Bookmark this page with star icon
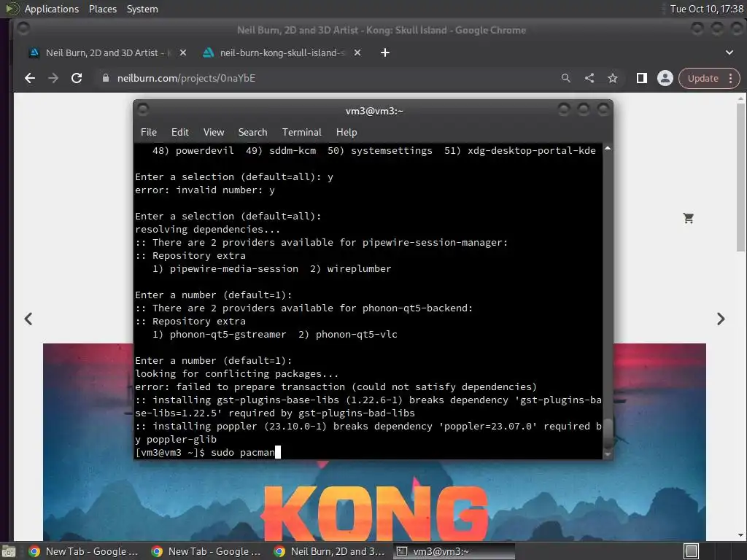The height and width of the screenshot is (560, 747). tap(613, 78)
